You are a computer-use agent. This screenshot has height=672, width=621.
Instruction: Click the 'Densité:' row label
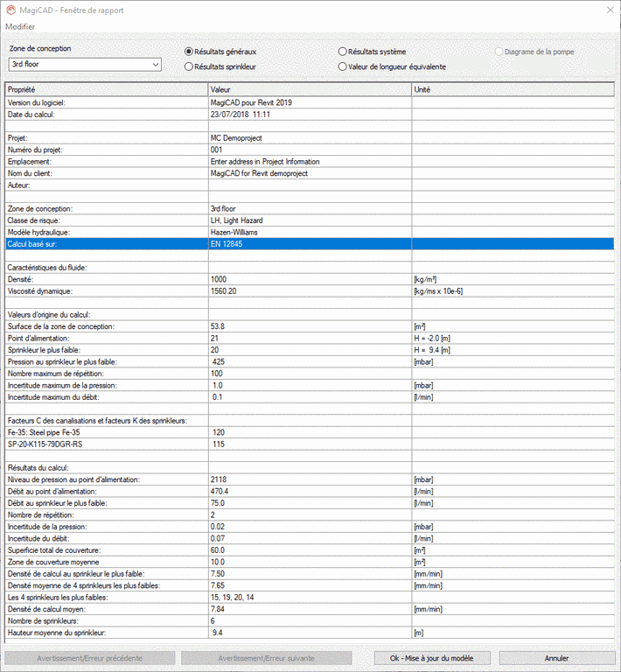pos(20,279)
